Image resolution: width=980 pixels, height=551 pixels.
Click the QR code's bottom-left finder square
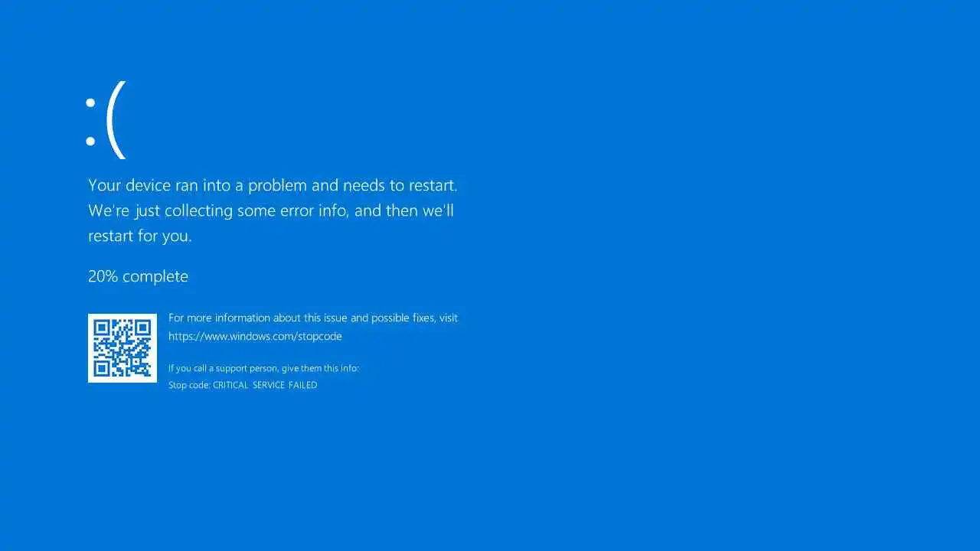(102, 368)
